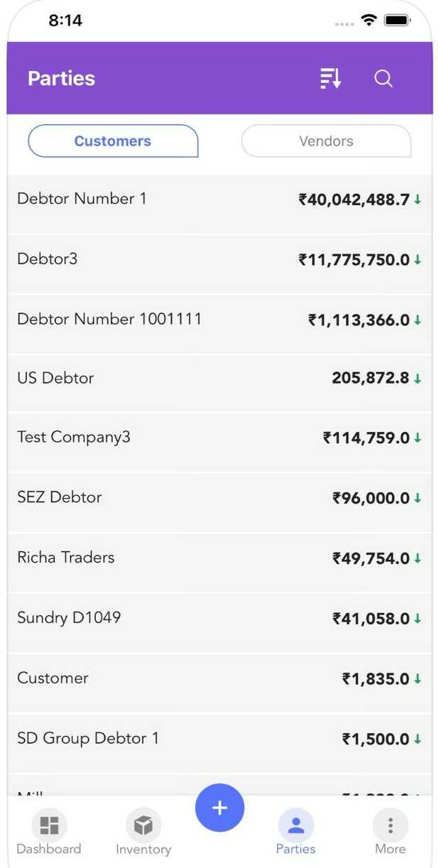Tap the search magnifier icon
This screenshot has height=868, width=439.
pos(384,79)
